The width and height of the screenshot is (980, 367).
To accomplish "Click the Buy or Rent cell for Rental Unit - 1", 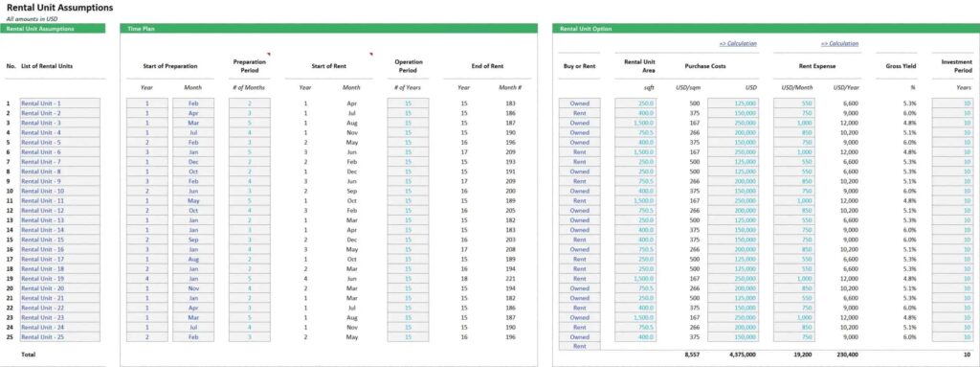I will [x=579, y=103].
